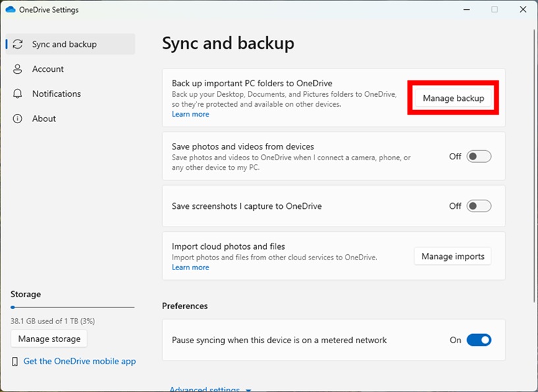Click the sync arrows icon in sidebar

(x=18, y=44)
